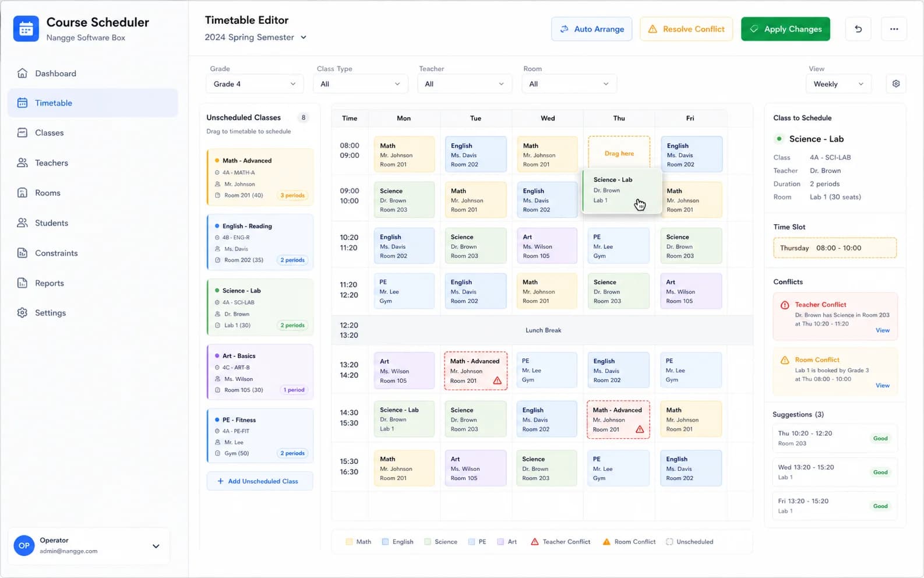
Task: Click the Course Scheduler calendar logo
Action: point(26,29)
